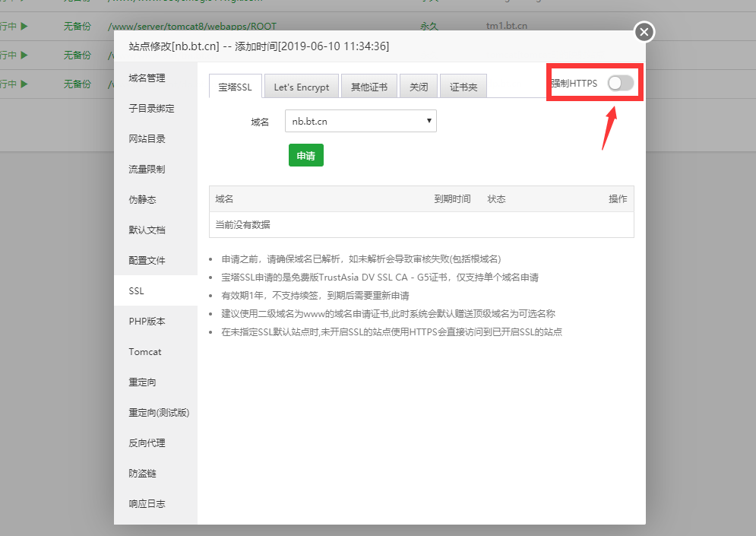Open 防盗链 settings in sidebar
756x536 pixels.
tap(142, 474)
